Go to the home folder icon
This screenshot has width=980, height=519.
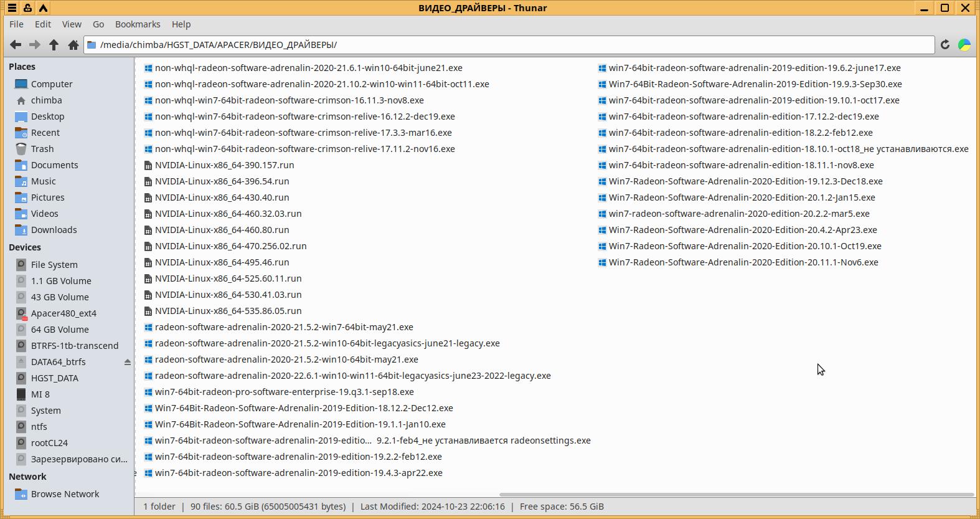[73, 45]
